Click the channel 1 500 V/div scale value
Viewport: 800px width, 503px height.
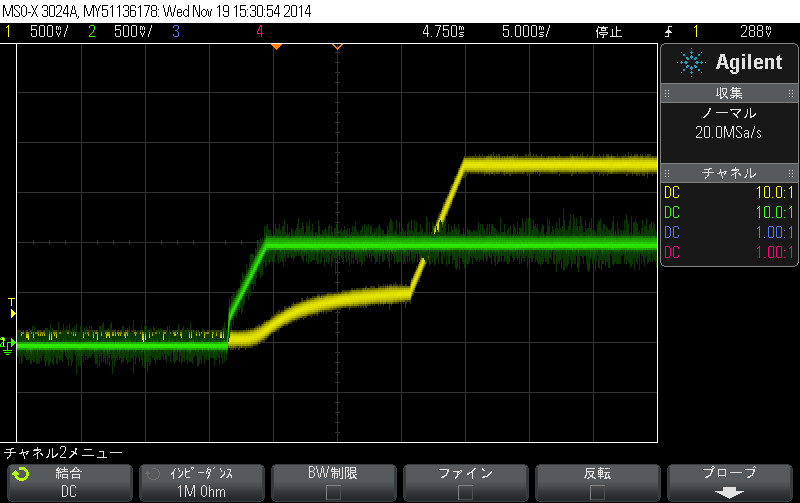coord(49,32)
